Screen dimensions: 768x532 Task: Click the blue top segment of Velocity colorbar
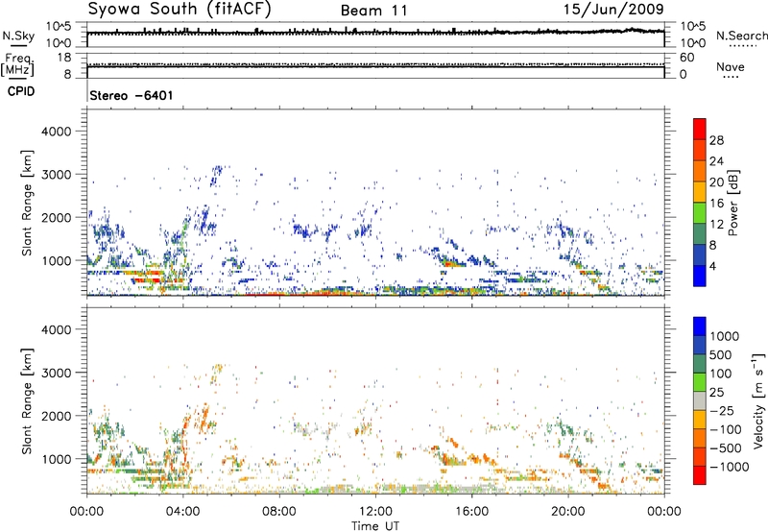[x=700, y=326]
